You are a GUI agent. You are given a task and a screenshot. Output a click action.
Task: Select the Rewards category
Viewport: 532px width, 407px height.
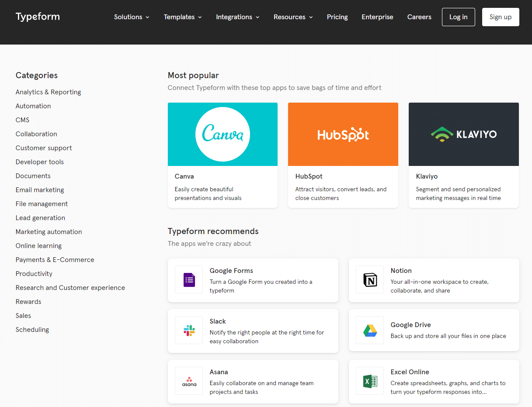[x=28, y=302]
